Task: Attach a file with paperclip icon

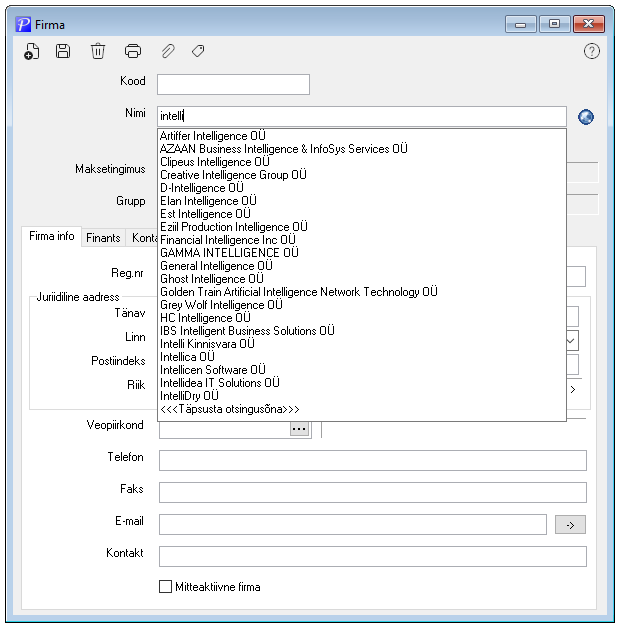Action: (168, 51)
